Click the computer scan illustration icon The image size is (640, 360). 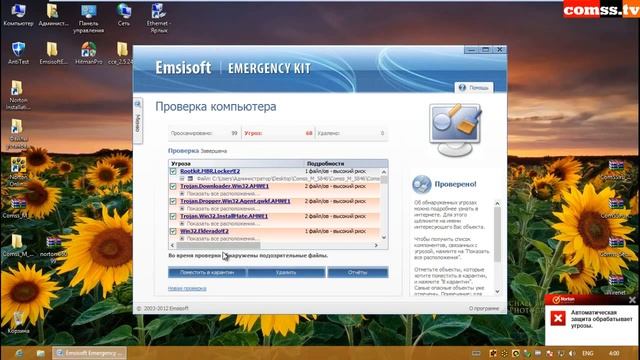[456, 130]
